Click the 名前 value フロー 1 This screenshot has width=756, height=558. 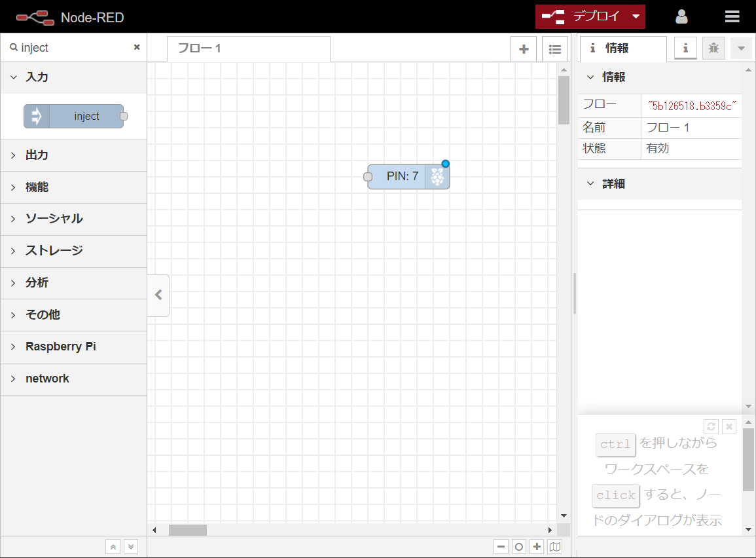[668, 128]
